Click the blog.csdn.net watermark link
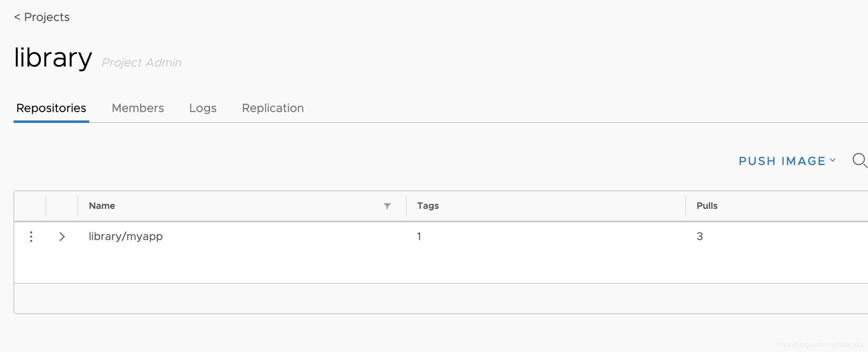Image resolution: width=868 pixels, height=352 pixels. click(819, 344)
